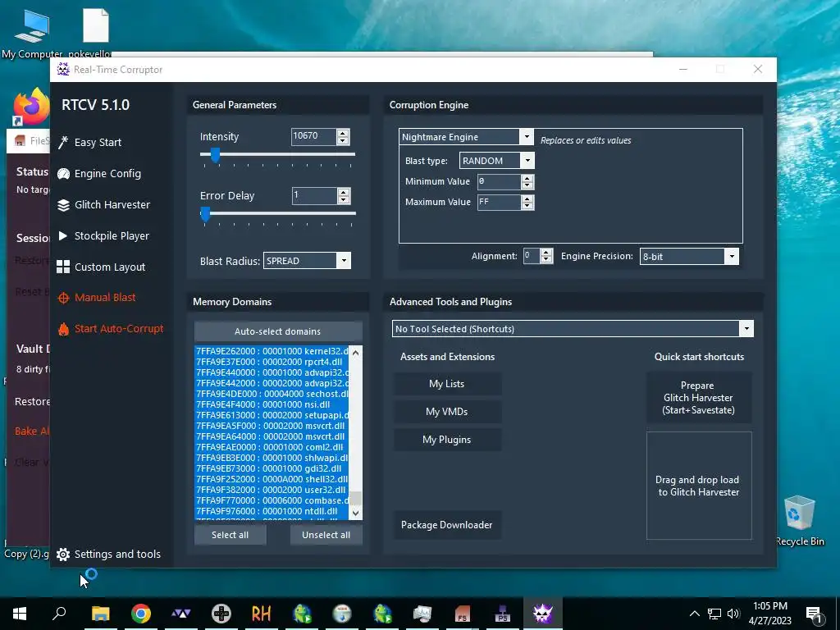
Task: Open pokeyello file on desktop
Action: pyautogui.click(x=95, y=34)
